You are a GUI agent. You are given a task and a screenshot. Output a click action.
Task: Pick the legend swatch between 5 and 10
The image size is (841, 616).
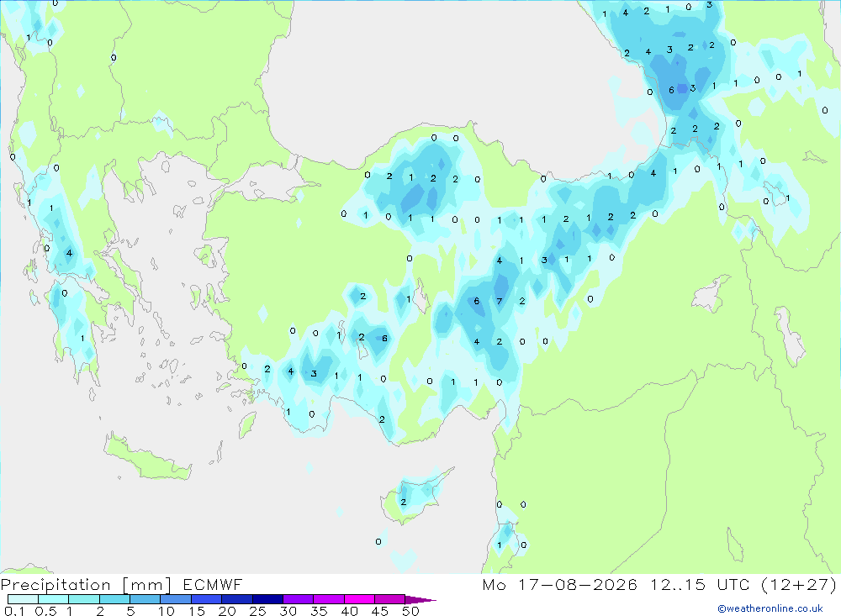pos(145,599)
